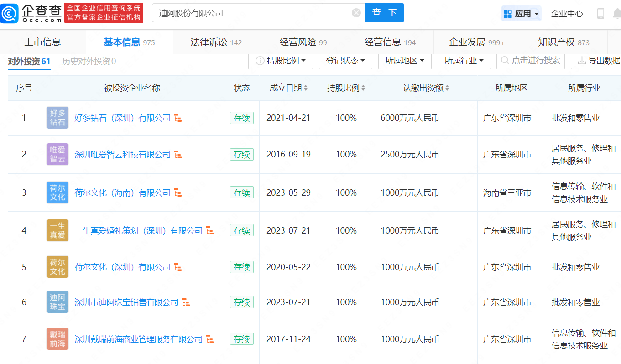Expand the 持股比例 filter dropdown
Screen dimensions: 621x364
coord(281,61)
